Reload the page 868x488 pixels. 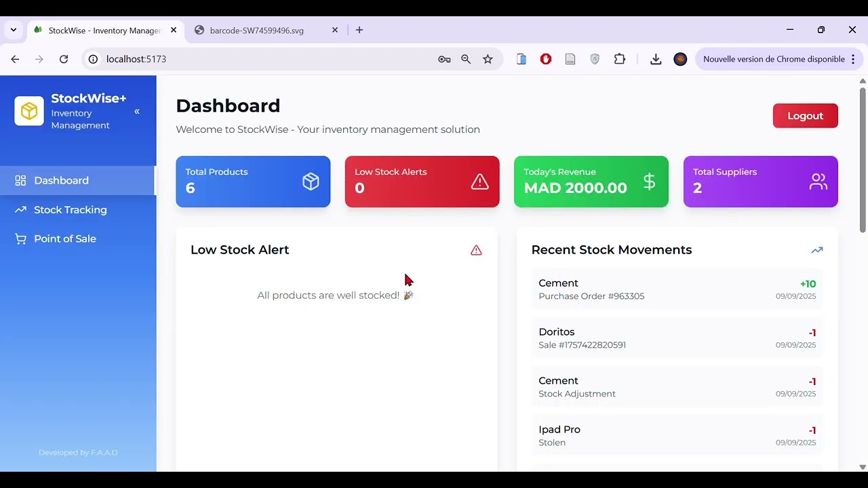click(x=64, y=60)
